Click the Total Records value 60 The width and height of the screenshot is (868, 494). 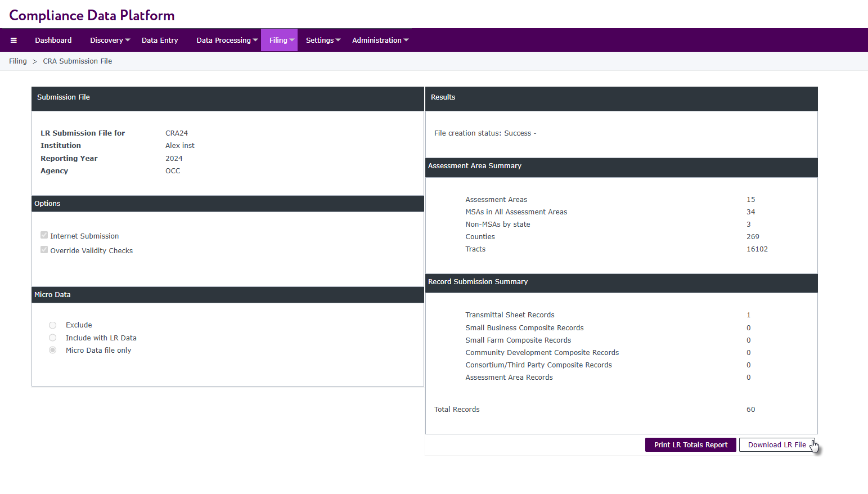pos(750,410)
